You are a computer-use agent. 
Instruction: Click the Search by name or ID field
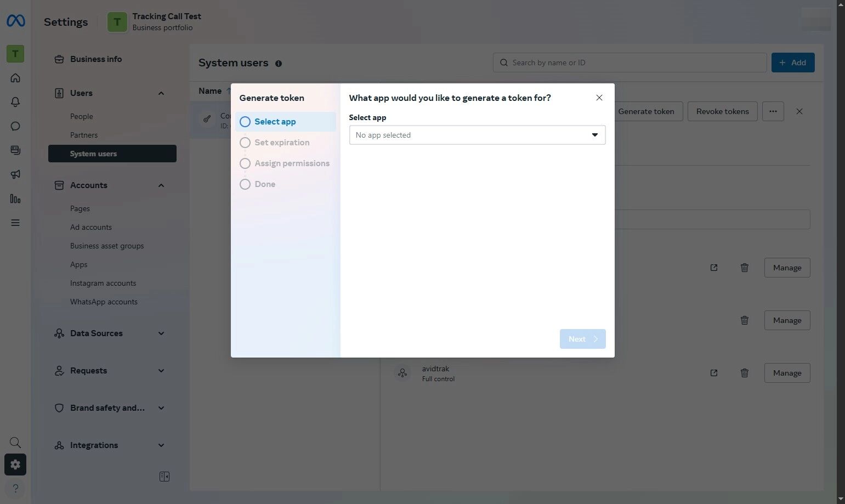coord(629,62)
